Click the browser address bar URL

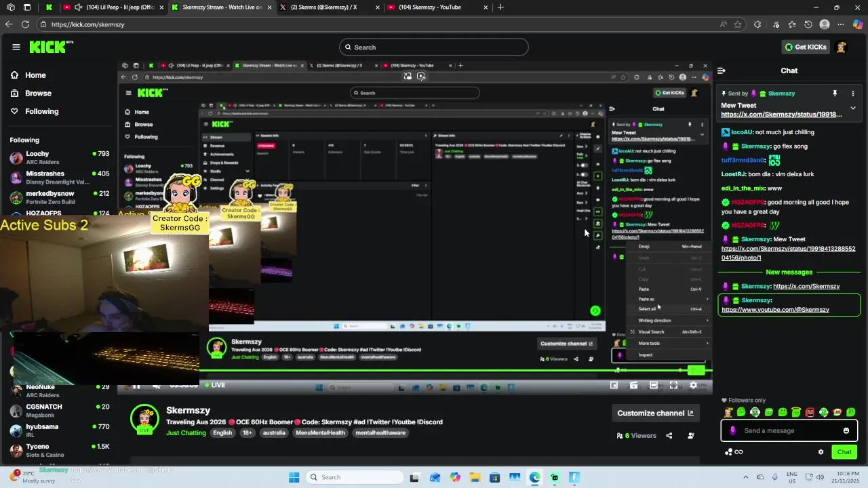tap(87, 24)
